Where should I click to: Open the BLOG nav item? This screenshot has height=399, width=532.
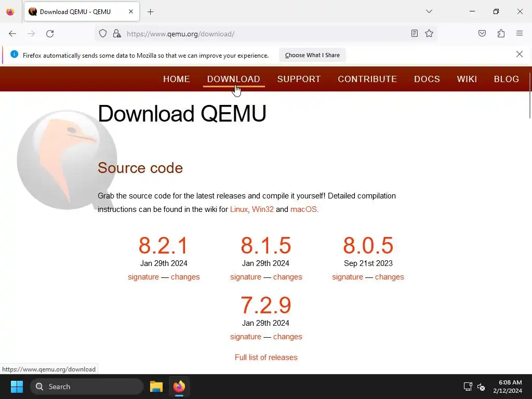point(506,79)
